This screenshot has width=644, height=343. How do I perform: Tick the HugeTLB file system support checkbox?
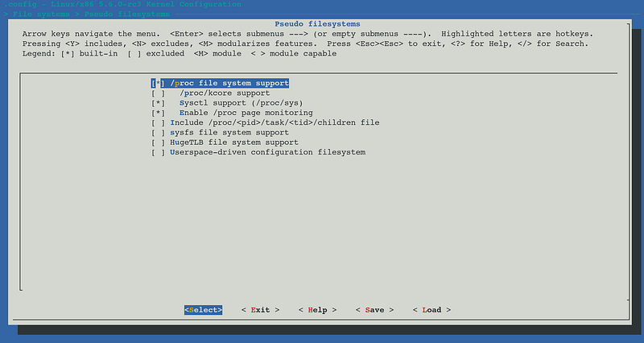(x=158, y=143)
